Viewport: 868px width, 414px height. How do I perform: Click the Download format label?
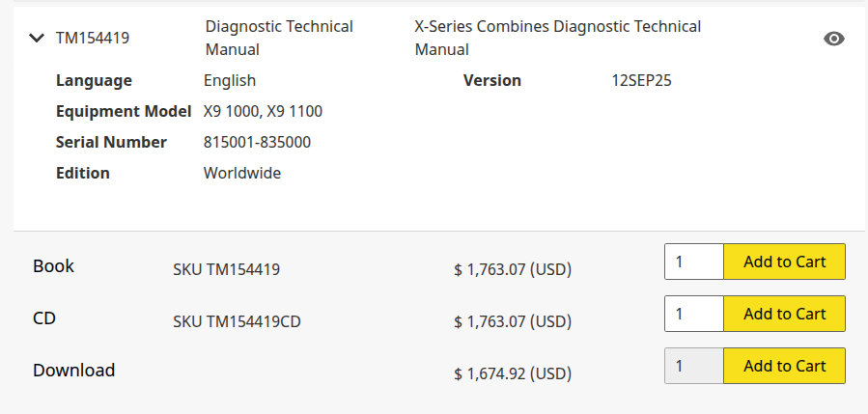click(74, 371)
